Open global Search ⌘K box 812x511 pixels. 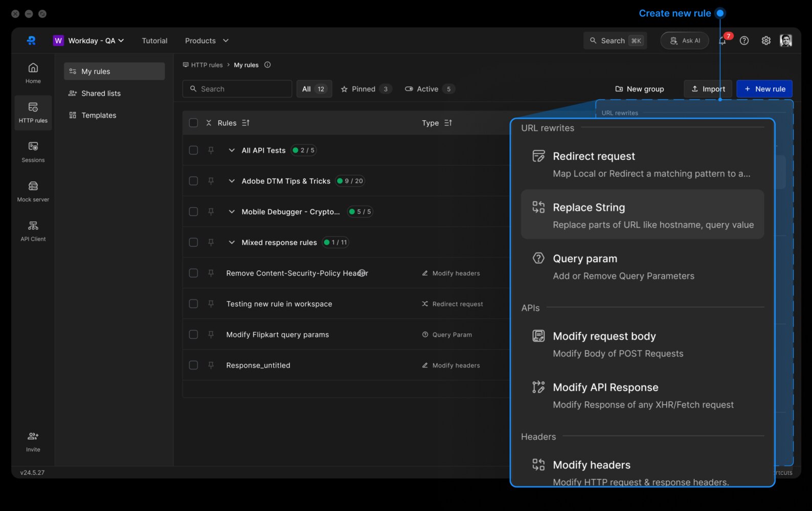coord(615,40)
